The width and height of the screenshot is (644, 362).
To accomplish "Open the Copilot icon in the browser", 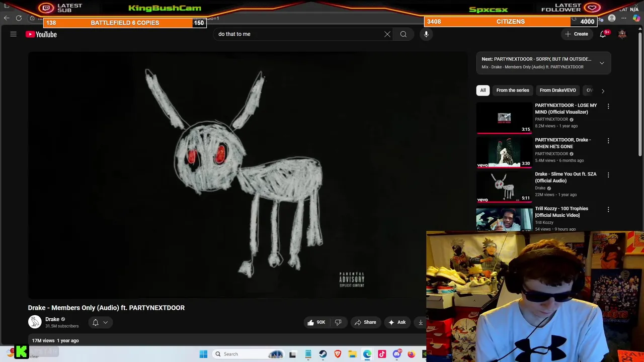I will [636, 19].
